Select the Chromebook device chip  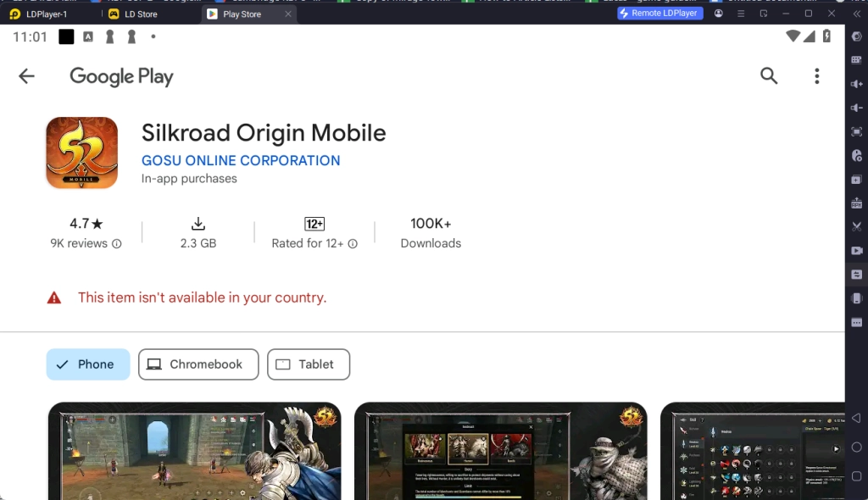pyautogui.click(x=198, y=364)
